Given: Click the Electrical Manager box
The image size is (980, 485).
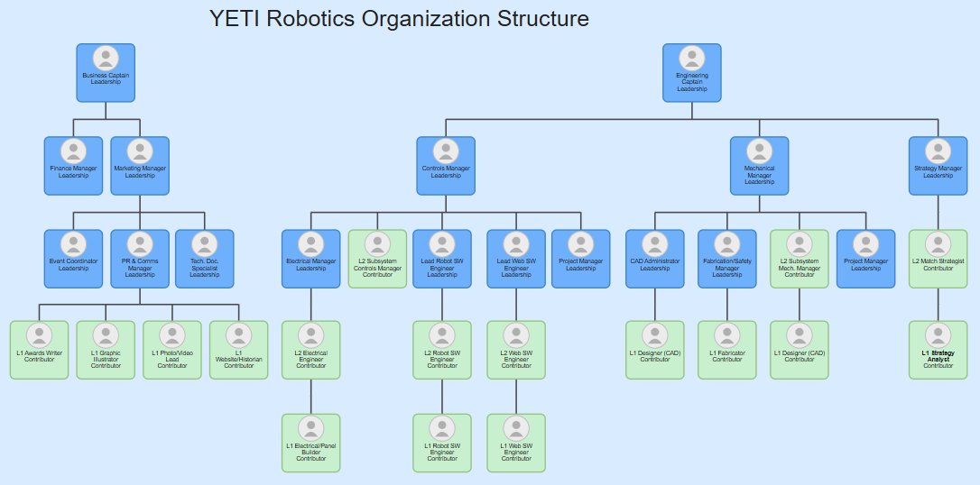Looking at the screenshot, I should click(310, 259).
